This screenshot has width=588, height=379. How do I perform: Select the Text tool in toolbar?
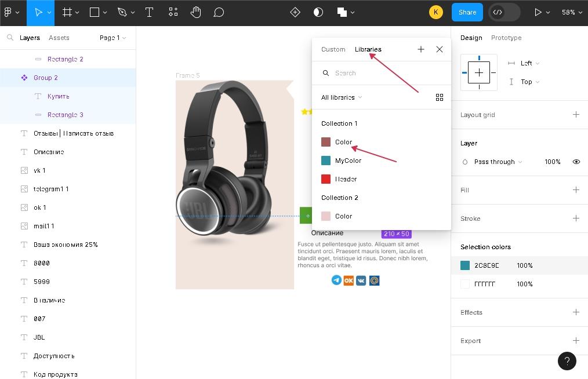[x=149, y=12]
